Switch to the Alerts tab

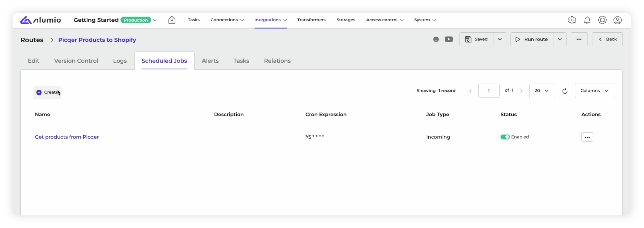(210, 61)
